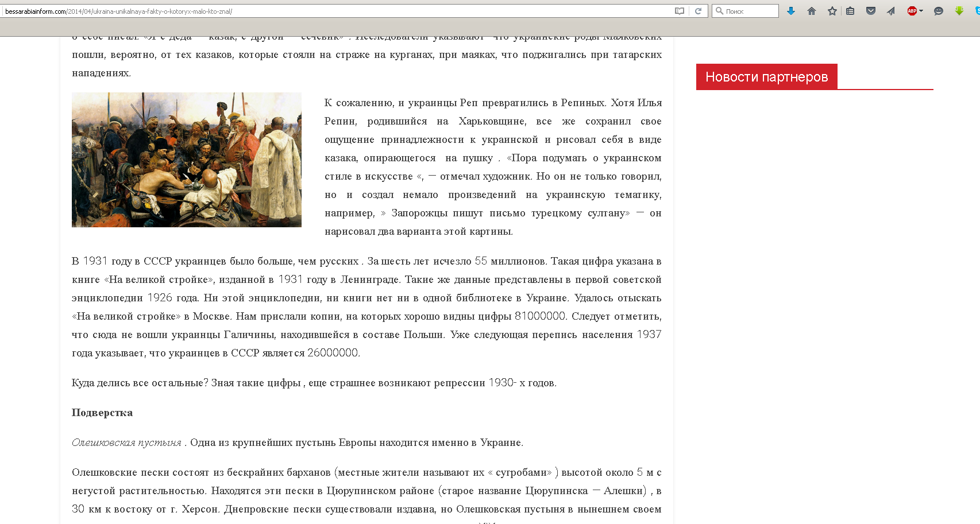Click the word нападениях in first paragraph
Image resolution: width=980 pixels, height=524 pixels.
[x=101, y=73]
